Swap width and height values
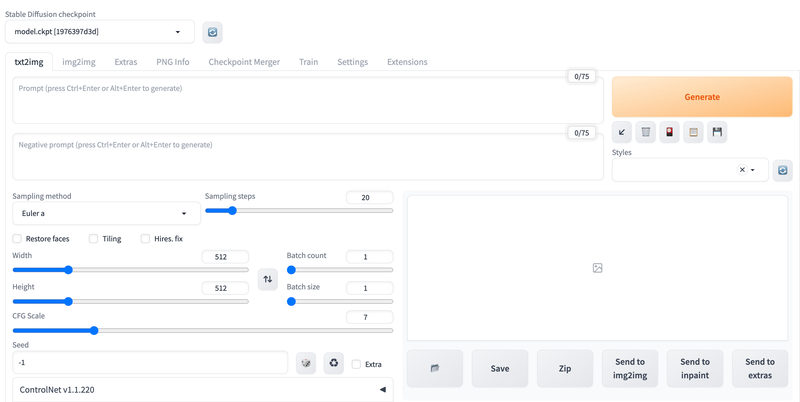 (268, 279)
